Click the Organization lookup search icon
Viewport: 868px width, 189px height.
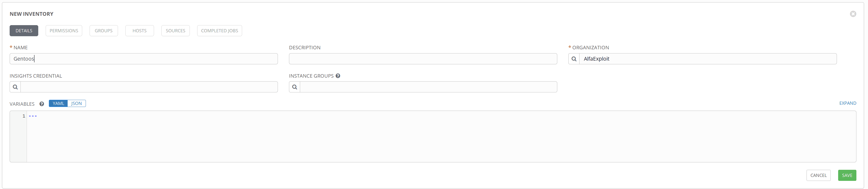[574, 59]
